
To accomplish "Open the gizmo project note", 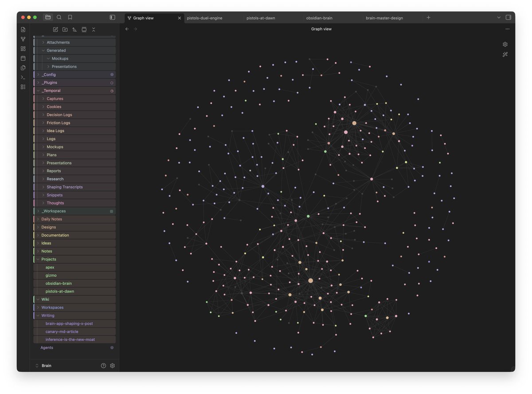I will [x=74, y=276].
